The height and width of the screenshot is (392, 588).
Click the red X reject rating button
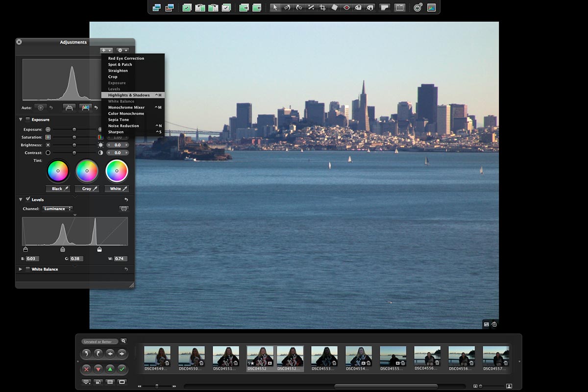[x=87, y=369]
